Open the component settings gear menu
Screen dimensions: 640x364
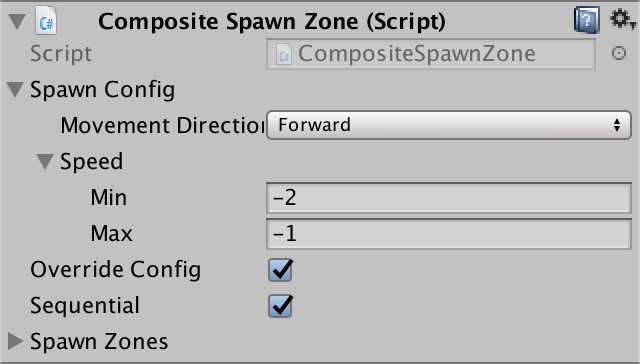click(622, 19)
